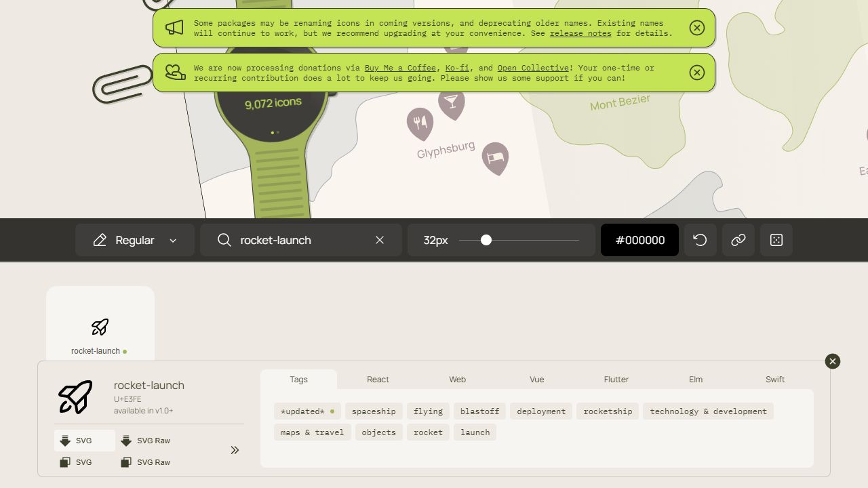
Task: Click the 'available in v1.0+' text
Action: click(x=144, y=411)
